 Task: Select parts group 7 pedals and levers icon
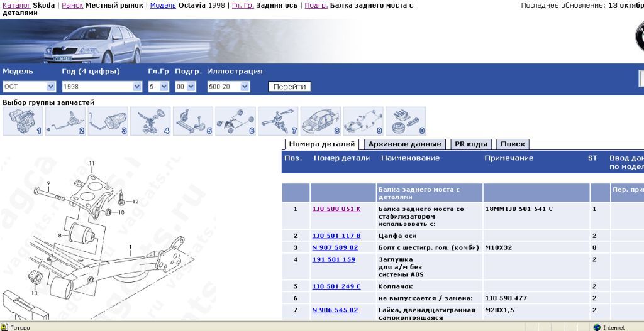pyautogui.click(x=278, y=121)
